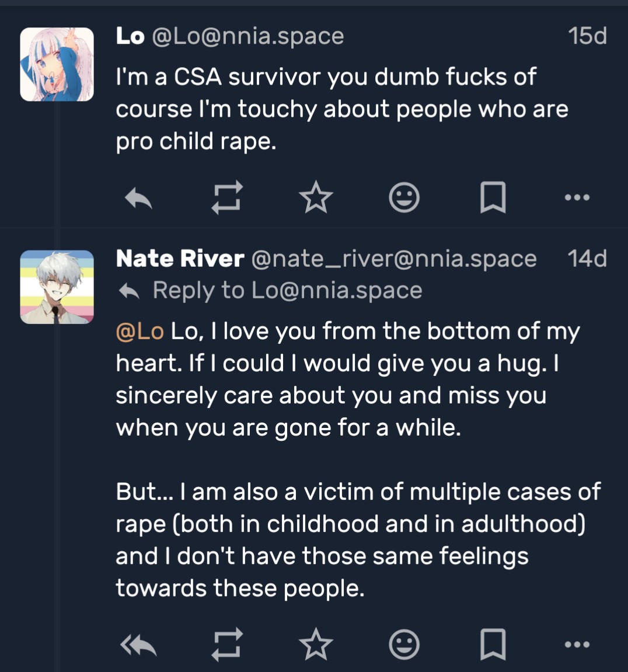
Task: Open Lo's profile avatar
Action: (57, 64)
